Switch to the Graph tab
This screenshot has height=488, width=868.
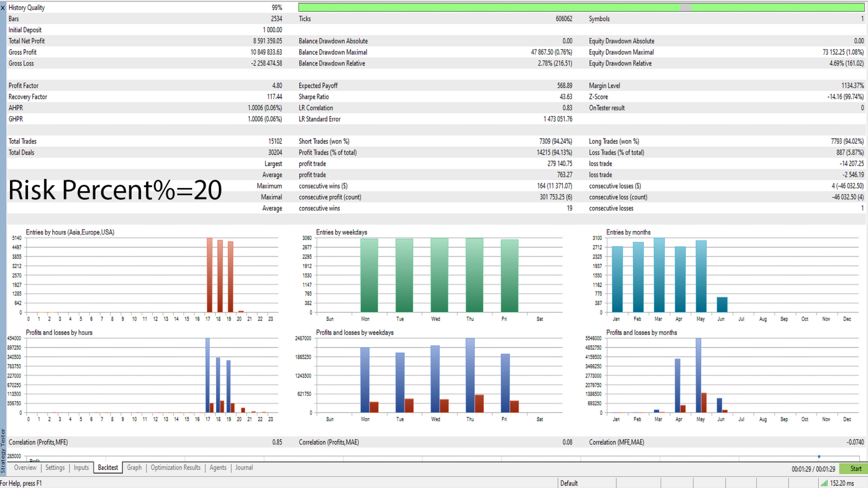[x=134, y=468]
